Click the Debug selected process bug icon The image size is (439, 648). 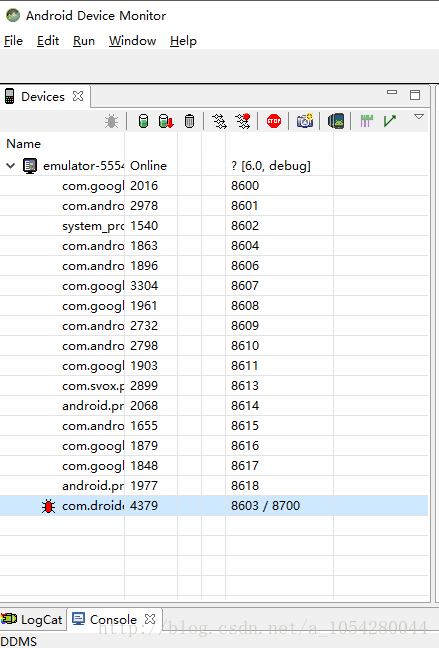coord(111,121)
